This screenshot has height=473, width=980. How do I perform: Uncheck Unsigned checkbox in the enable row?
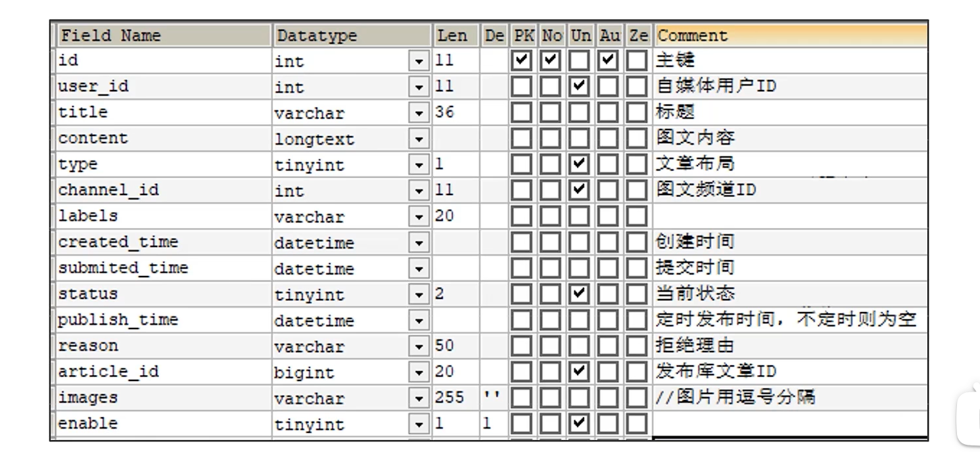pyautogui.click(x=579, y=424)
